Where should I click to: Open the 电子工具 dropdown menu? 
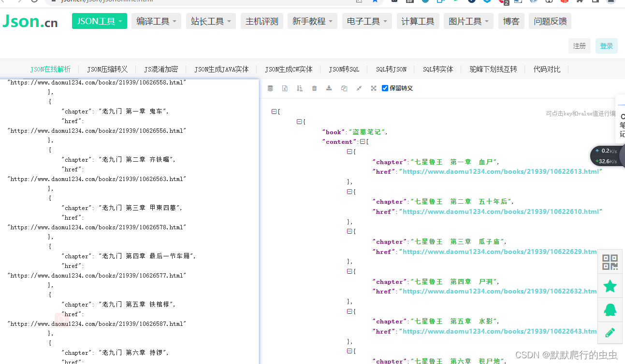coord(367,21)
